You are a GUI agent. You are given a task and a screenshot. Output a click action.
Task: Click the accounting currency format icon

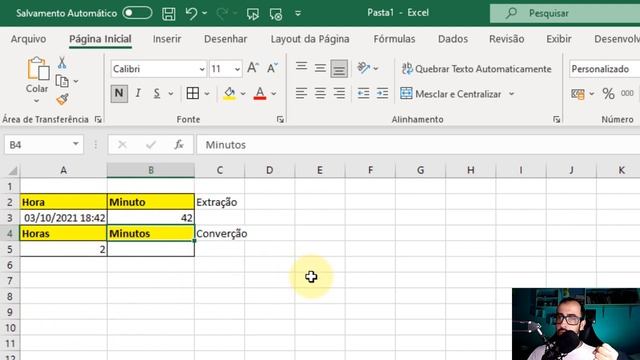(578, 94)
